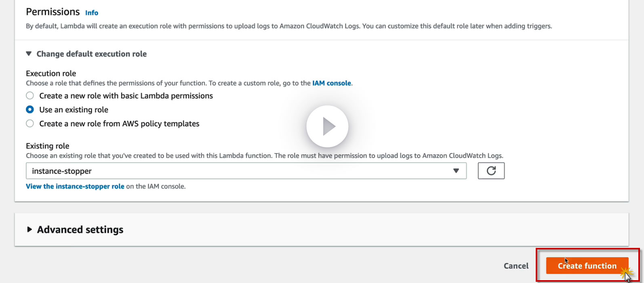
Task: Select Create a new role with basic Lambda permissions
Action: coord(30,96)
